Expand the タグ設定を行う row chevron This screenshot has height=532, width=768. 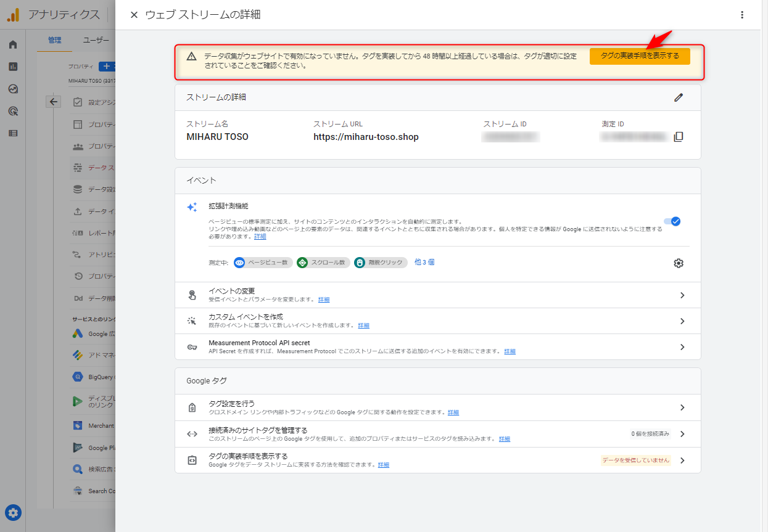[x=682, y=407]
